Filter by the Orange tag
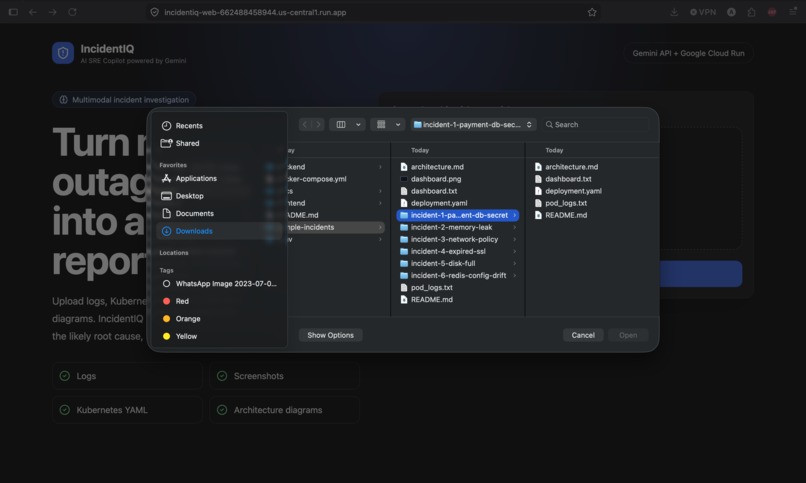The height and width of the screenshot is (483, 806). tap(181, 319)
